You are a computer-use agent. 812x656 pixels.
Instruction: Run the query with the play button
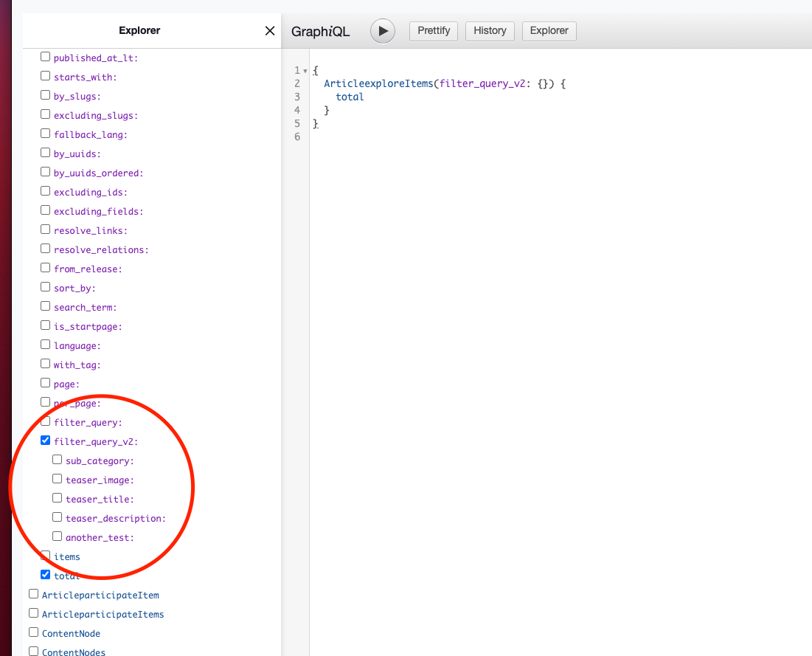click(x=382, y=31)
